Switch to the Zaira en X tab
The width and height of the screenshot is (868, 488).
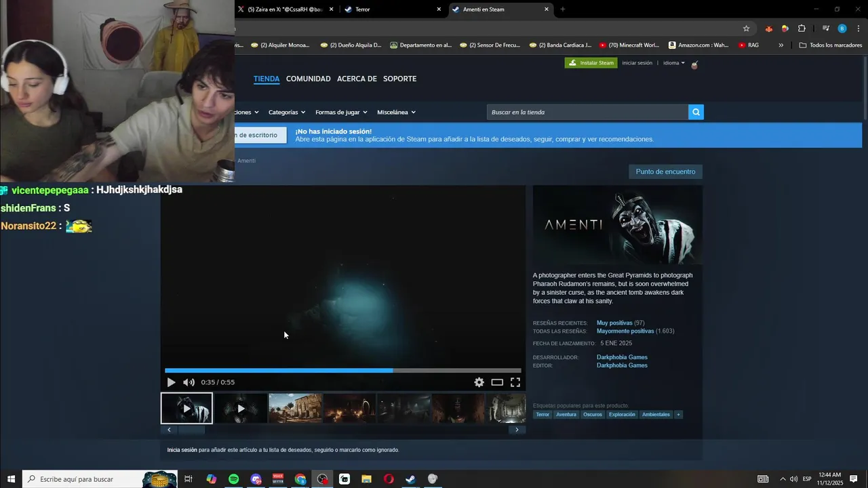284,9
